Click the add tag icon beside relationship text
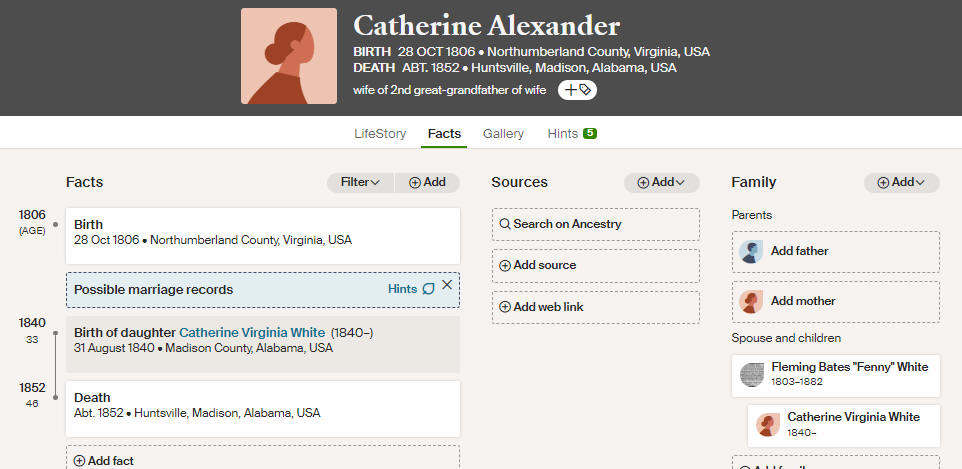This screenshot has width=962, height=469. 577,90
